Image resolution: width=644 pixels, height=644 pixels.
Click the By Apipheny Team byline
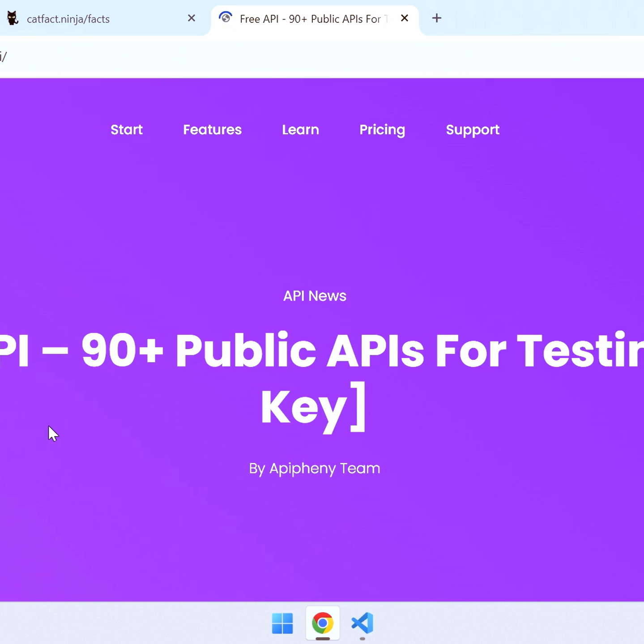(x=315, y=469)
